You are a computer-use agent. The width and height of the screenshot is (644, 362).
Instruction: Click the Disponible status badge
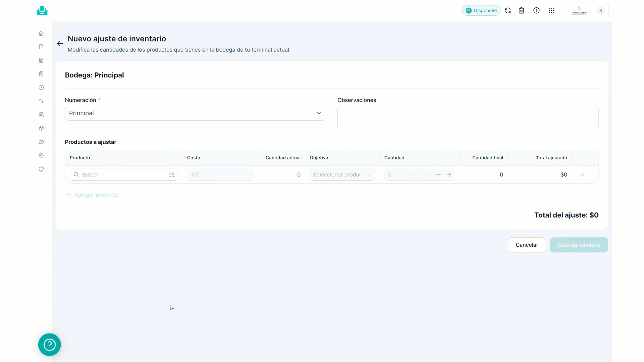point(481,10)
